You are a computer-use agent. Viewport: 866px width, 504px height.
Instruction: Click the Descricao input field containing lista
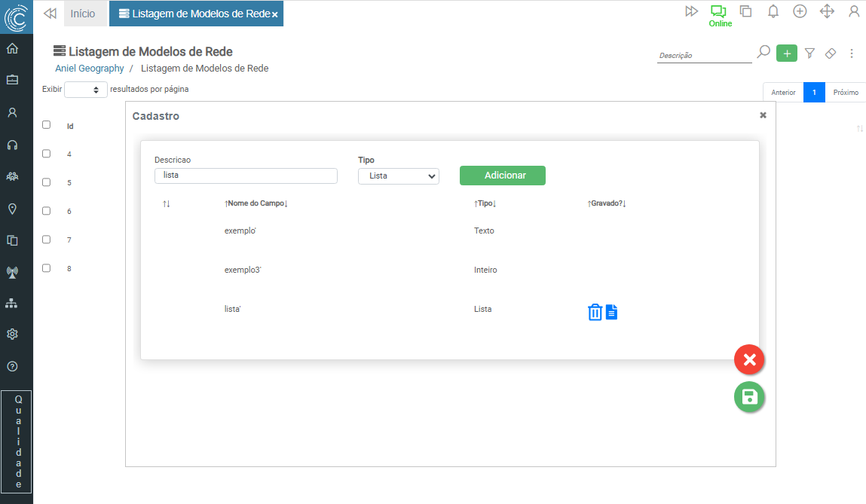[246, 176]
